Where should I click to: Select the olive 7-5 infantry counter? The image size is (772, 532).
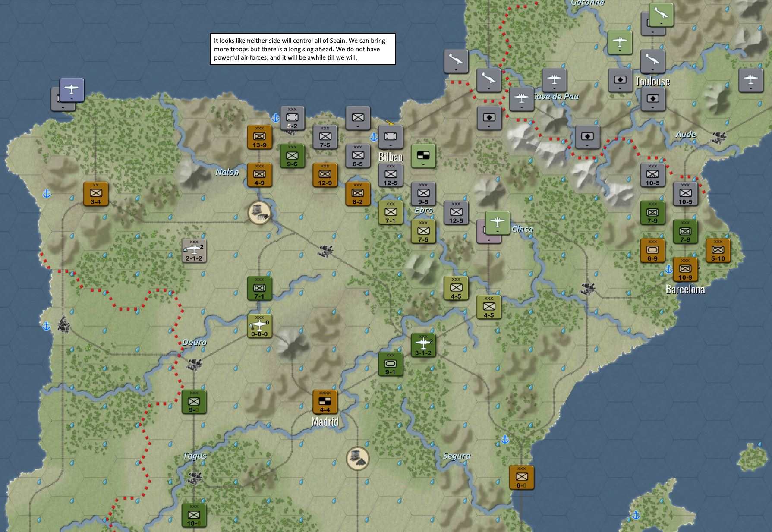tap(423, 232)
